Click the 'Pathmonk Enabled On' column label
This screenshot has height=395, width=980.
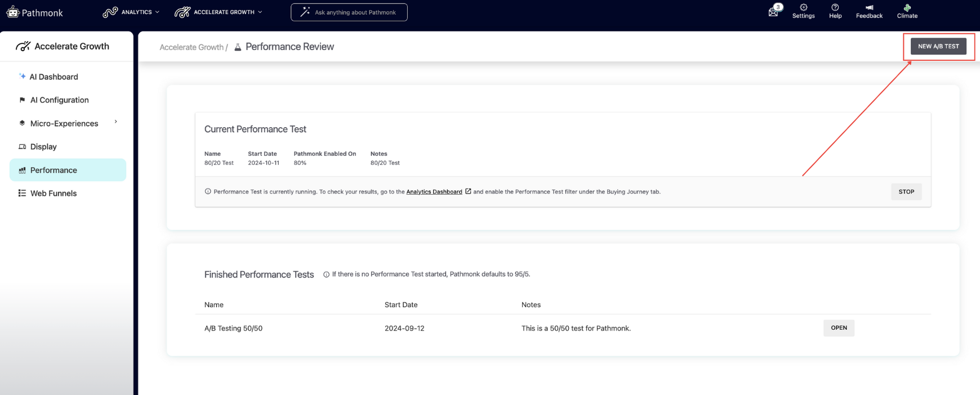click(x=325, y=154)
